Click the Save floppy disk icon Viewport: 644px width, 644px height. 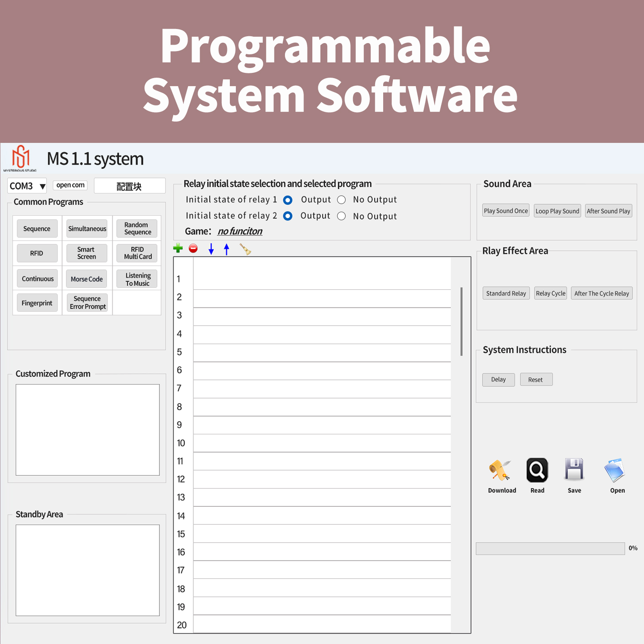(574, 469)
